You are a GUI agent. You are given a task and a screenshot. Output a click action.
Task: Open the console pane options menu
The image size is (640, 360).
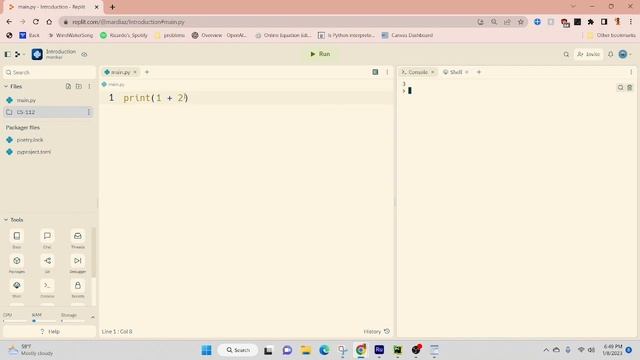point(631,72)
